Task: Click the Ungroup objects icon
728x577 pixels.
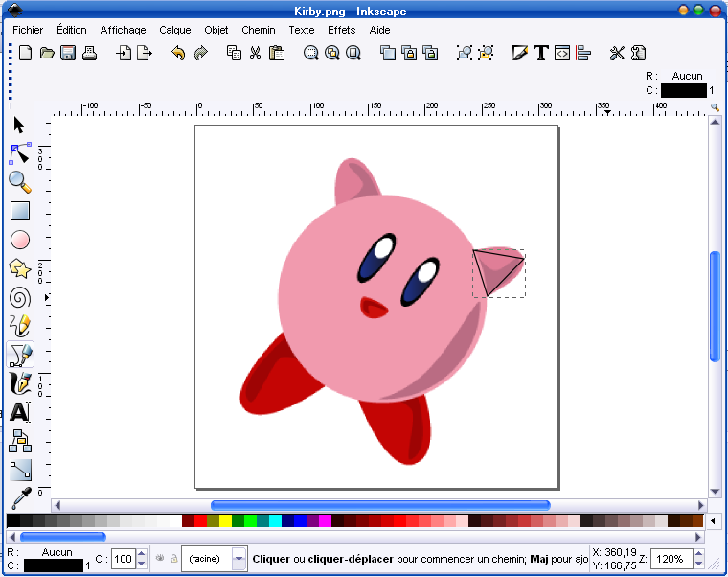Action: [x=430, y=53]
